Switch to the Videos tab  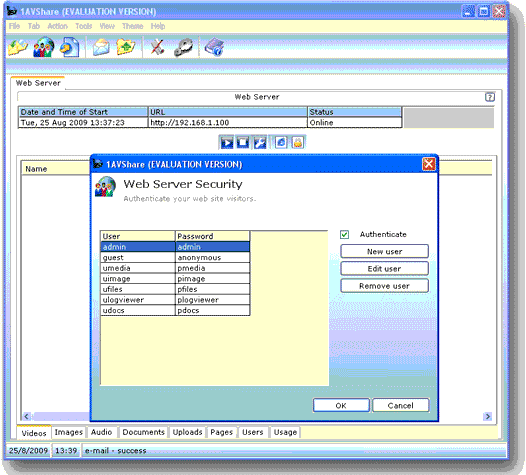click(x=34, y=433)
